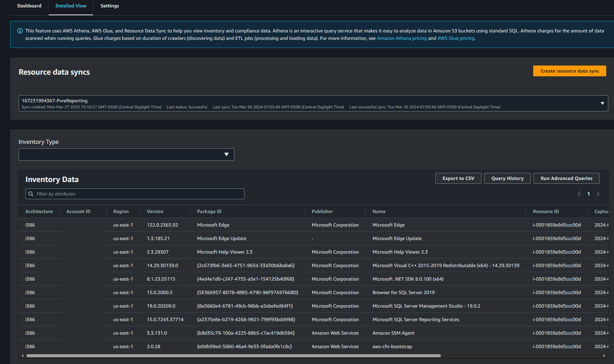Click version 3.3.131.0 cell
The width and height of the screenshot is (614, 364).
tap(157, 333)
